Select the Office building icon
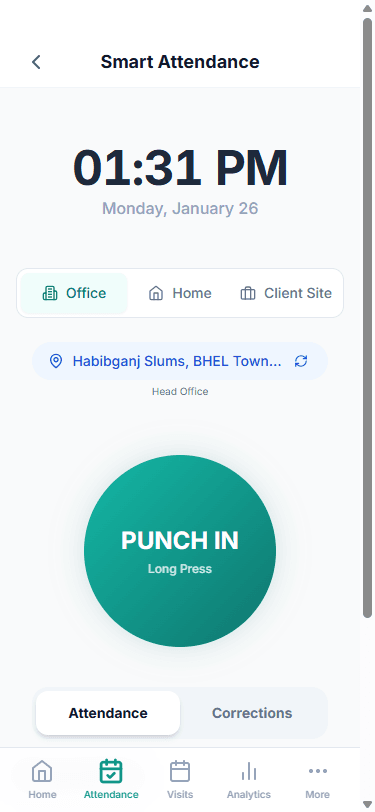The width and height of the screenshot is (375, 812). [50, 294]
